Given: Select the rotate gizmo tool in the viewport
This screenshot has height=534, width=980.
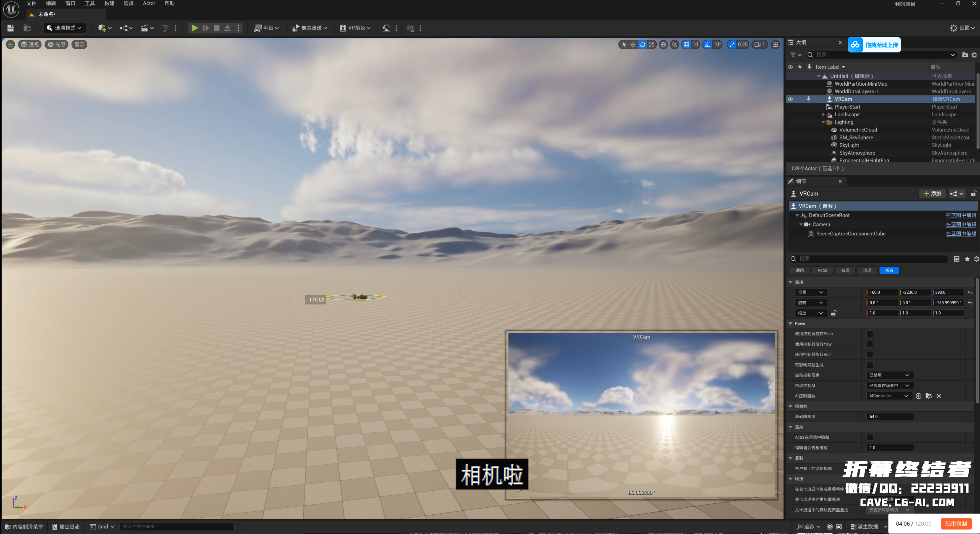Looking at the screenshot, I should pyautogui.click(x=642, y=44).
